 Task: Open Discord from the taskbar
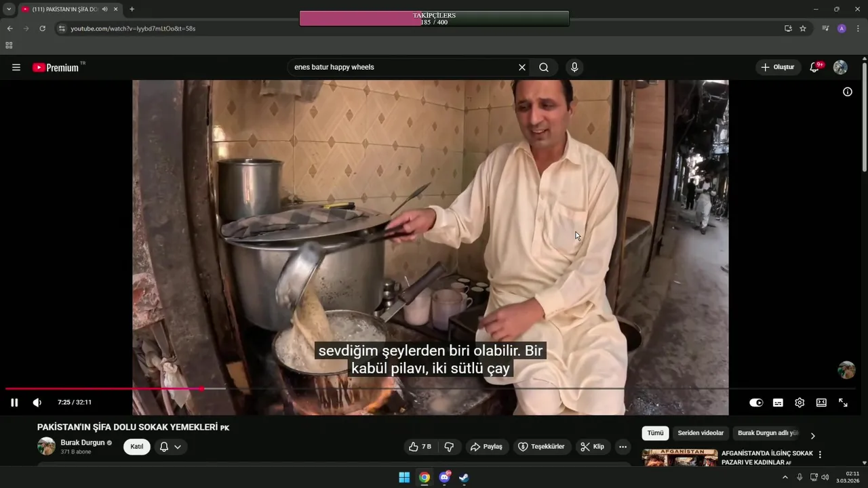click(x=444, y=477)
